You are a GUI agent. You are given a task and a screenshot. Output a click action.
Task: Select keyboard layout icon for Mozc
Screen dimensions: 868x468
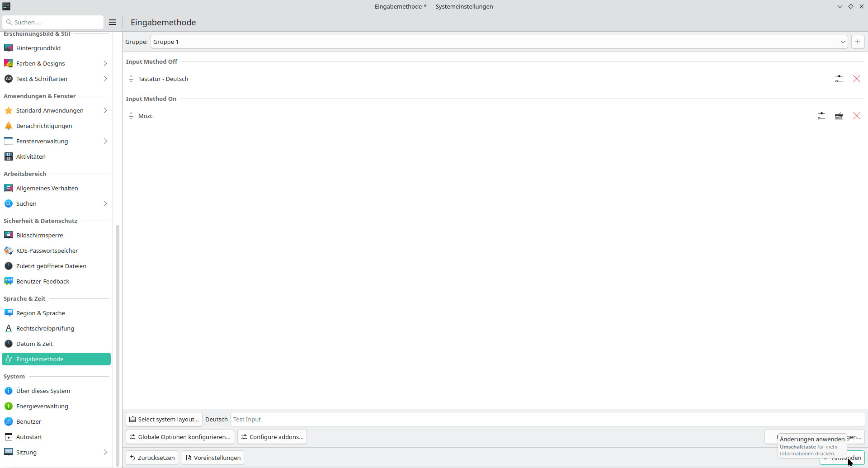pyautogui.click(x=839, y=116)
